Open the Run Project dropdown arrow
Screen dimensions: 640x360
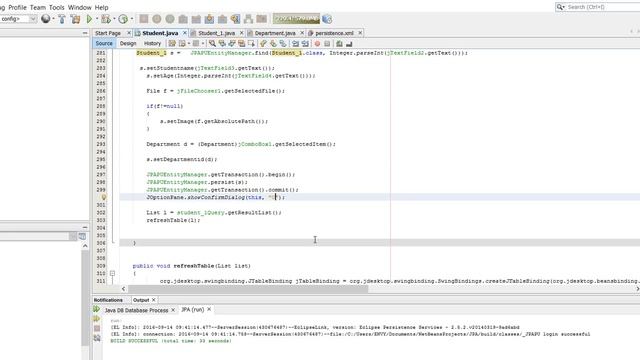click(x=97, y=19)
